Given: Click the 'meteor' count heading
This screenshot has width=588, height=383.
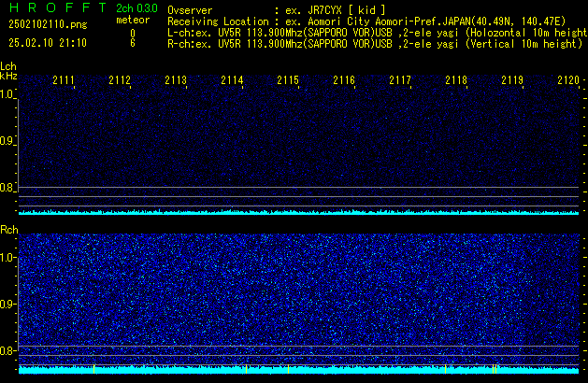Looking at the screenshot, I should coord(133,20).
